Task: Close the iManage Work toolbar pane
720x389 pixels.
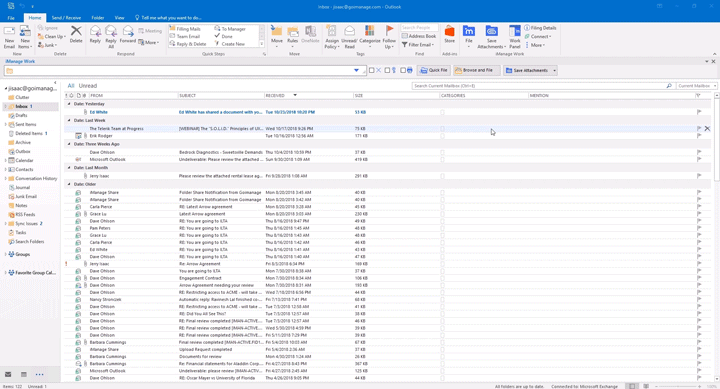Action: tap(713, 62)
